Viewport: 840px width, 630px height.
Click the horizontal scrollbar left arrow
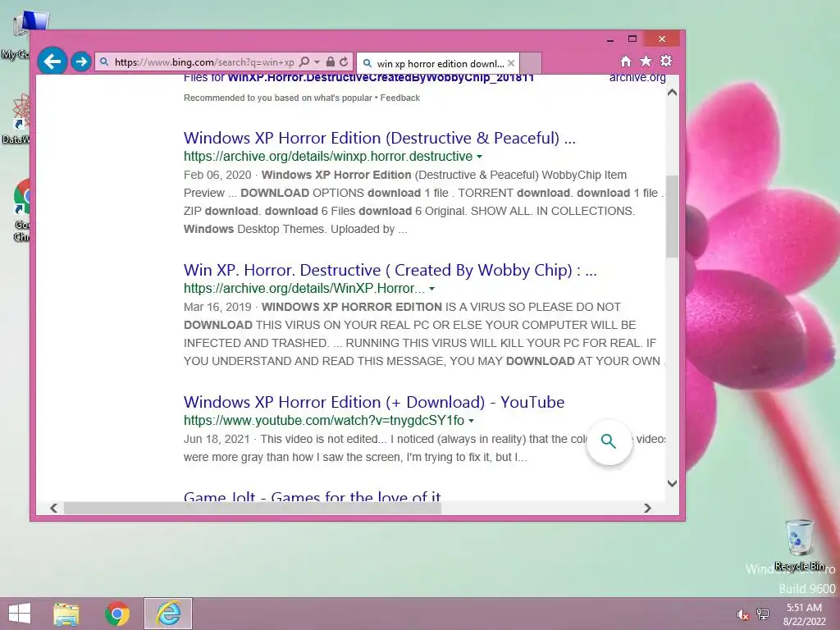[x=53, y=508]
